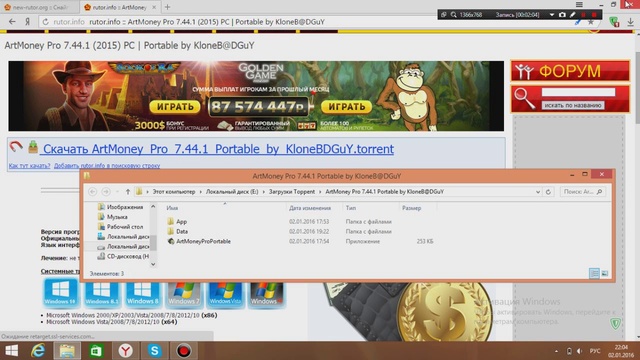Sort files by Размер column

click(411, 208)
